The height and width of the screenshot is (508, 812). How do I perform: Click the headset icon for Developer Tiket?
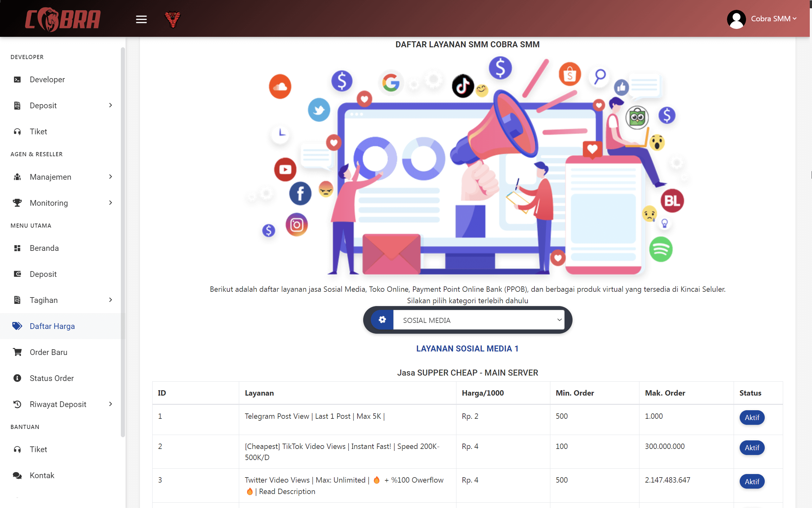pyautogui.click(x=17, y=132)
